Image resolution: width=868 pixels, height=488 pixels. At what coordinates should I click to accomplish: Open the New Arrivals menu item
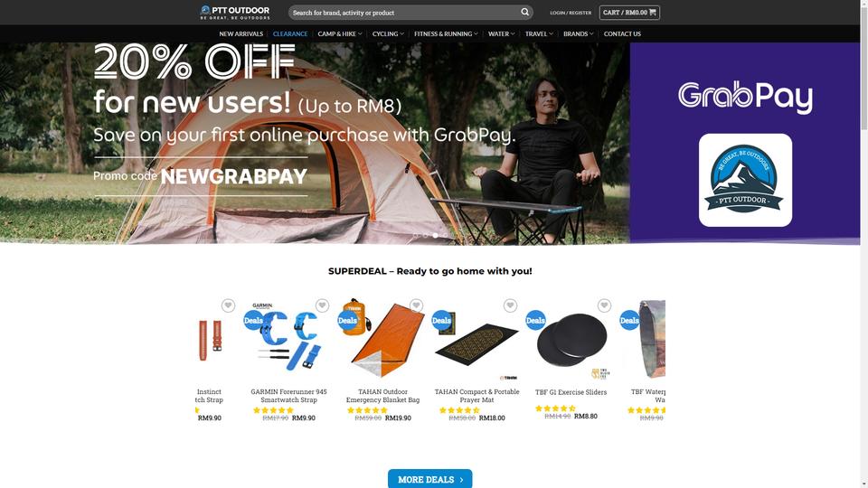pos(241,33)
